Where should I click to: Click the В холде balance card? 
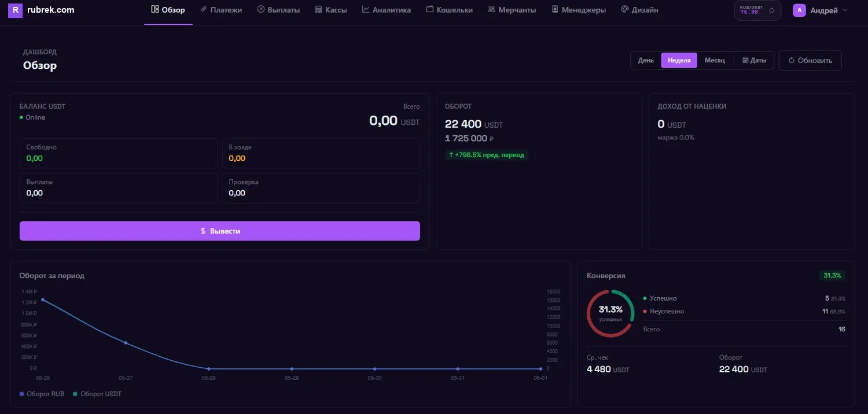(321, 153)
